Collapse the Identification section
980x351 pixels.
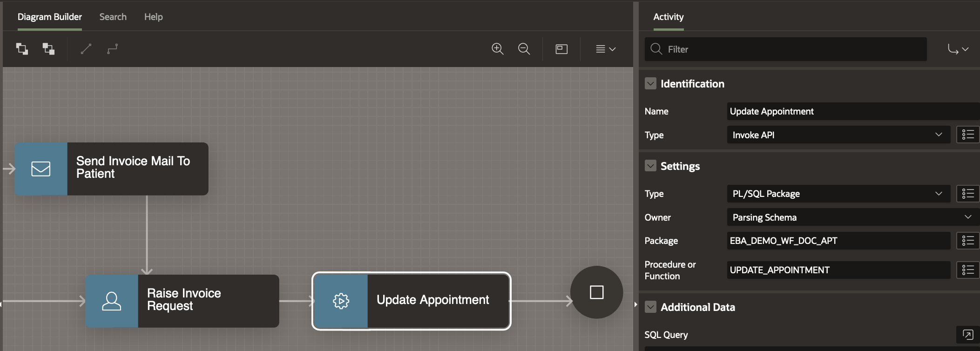(650, 84)
